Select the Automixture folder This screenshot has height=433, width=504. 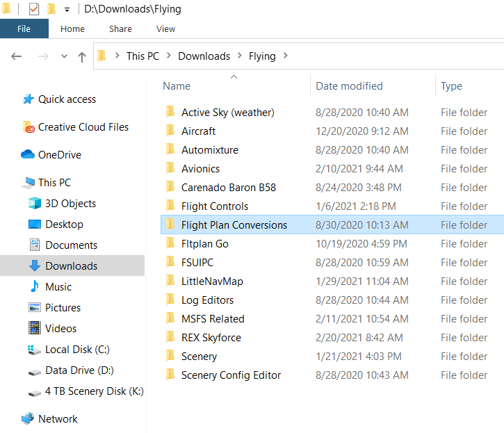coord(332,150)
